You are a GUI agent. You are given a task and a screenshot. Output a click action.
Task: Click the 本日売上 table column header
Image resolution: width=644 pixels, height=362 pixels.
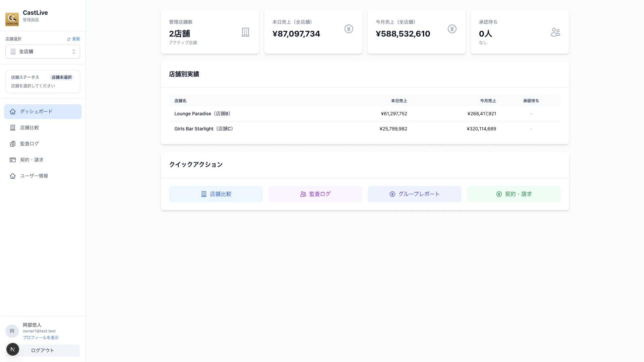pyautogui.click(x=399, y=101)
